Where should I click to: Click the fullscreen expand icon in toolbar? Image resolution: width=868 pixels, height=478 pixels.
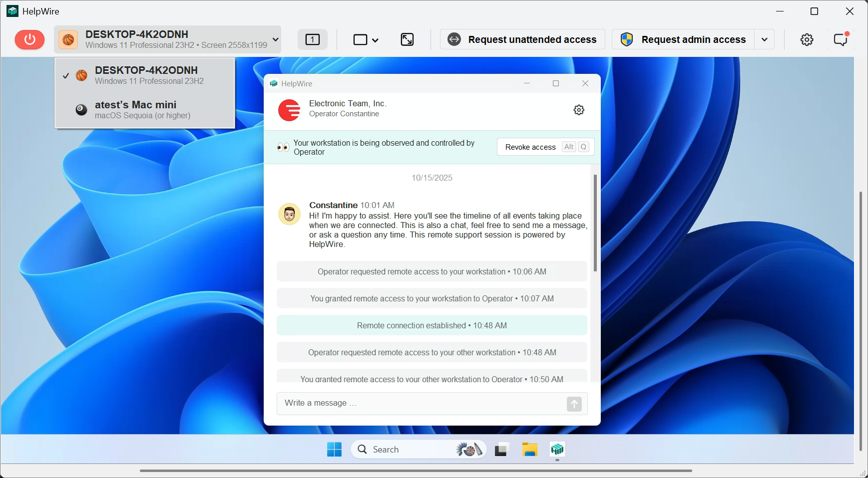407,39
